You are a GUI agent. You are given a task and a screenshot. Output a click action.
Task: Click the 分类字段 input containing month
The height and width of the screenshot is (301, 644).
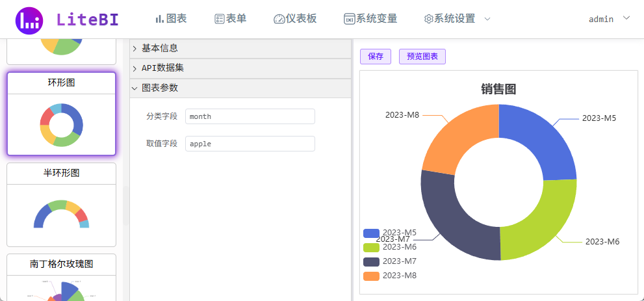click(250, 116)
